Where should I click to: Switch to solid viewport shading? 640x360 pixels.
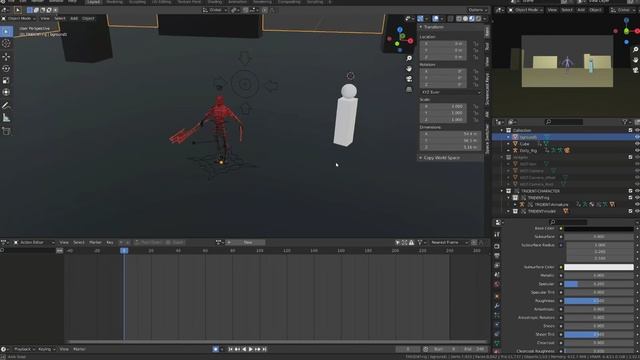click(x=465, y=18)
